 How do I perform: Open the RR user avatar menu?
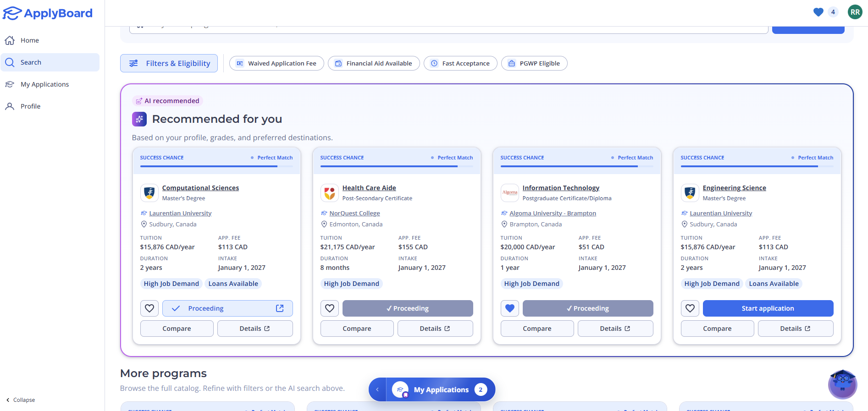coord(855,12)
